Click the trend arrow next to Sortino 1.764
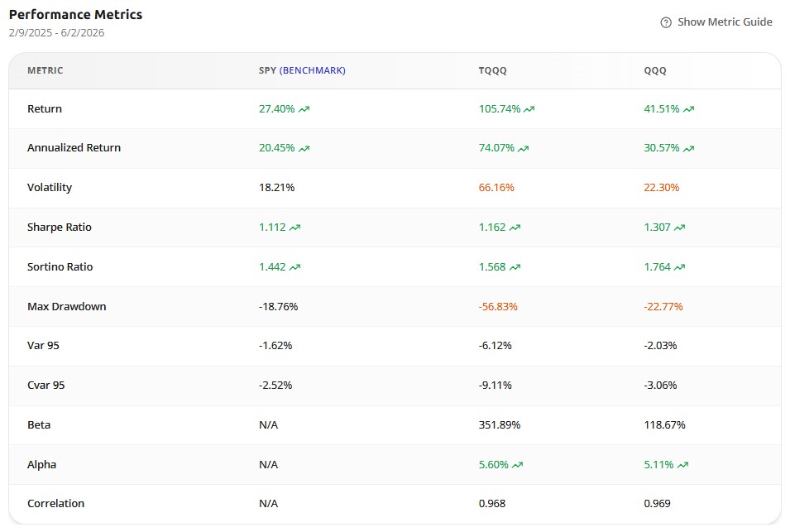The width and height of the screenshot is (790, 532). [680, 267]
